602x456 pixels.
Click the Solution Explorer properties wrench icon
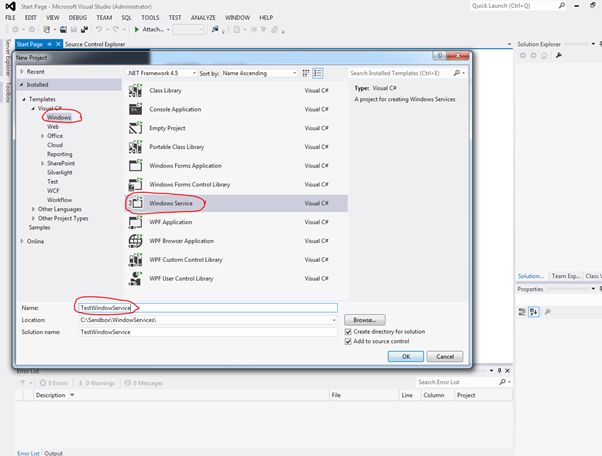click(559, 56)
